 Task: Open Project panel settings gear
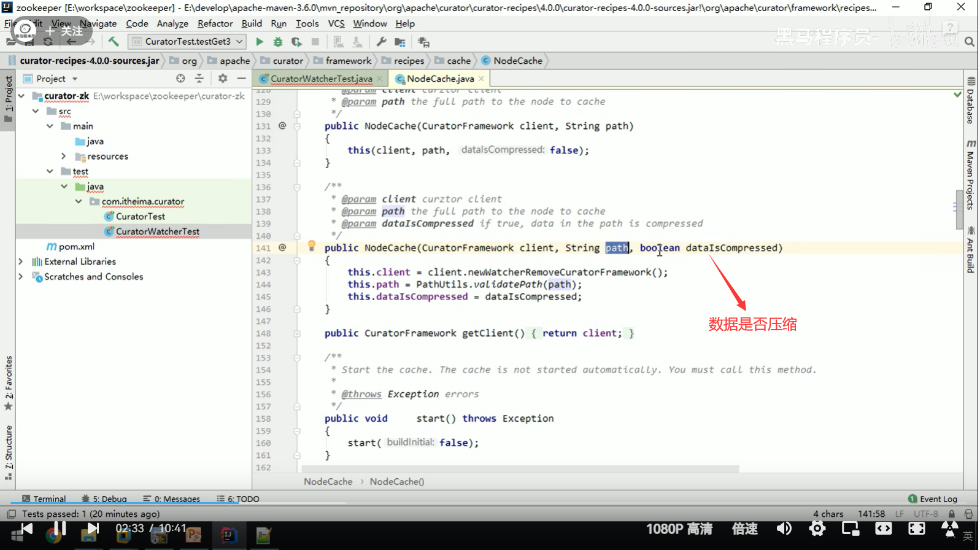pyautogui.click(x=223, y=79)
